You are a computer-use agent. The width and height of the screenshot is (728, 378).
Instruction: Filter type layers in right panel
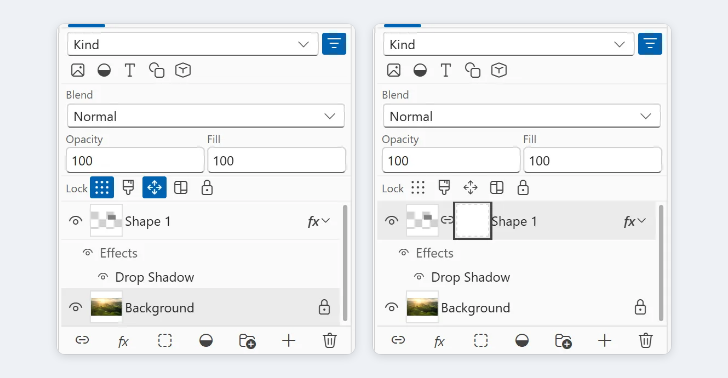pos(446,70)
